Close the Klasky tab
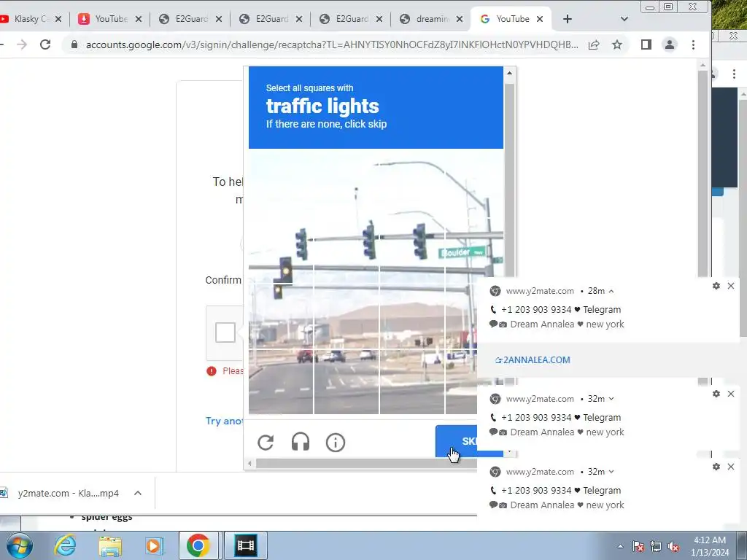The image size is (747, 560). tap(58, 19)
